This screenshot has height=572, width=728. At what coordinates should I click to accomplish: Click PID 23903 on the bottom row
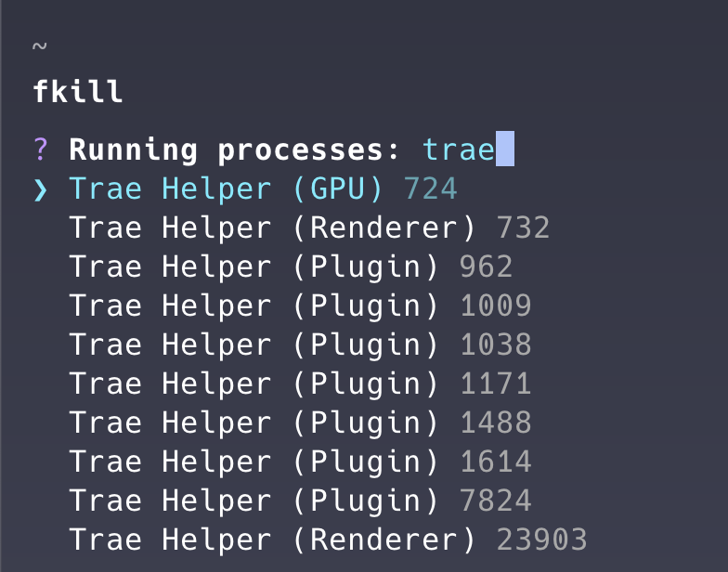pyautogui.click(x=541, y=540)
